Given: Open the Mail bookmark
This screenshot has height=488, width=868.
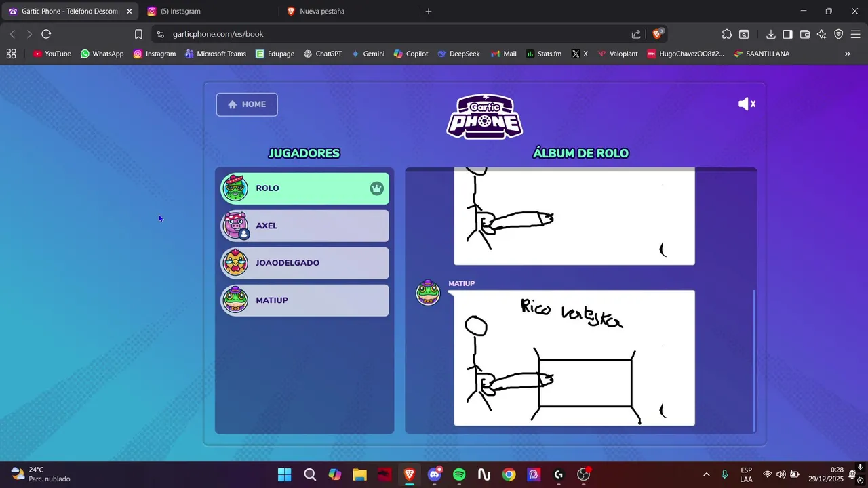Looking at the screenshot, I should click(503, 54).
